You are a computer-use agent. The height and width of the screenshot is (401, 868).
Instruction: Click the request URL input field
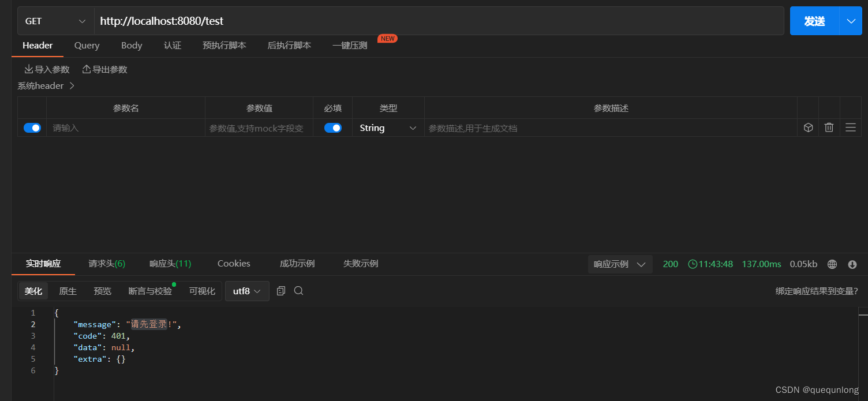pos(231,21)
